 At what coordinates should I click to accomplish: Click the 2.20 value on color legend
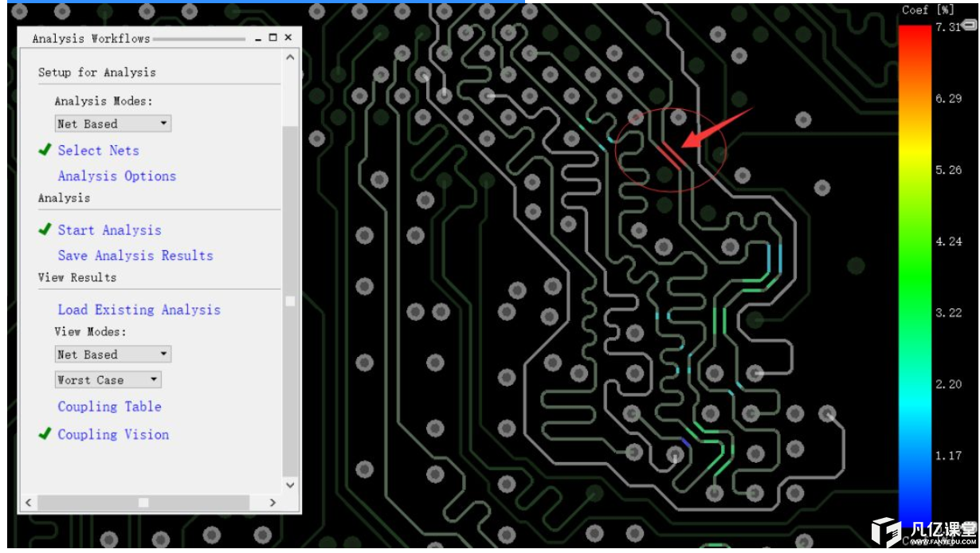tap(948, 384)
